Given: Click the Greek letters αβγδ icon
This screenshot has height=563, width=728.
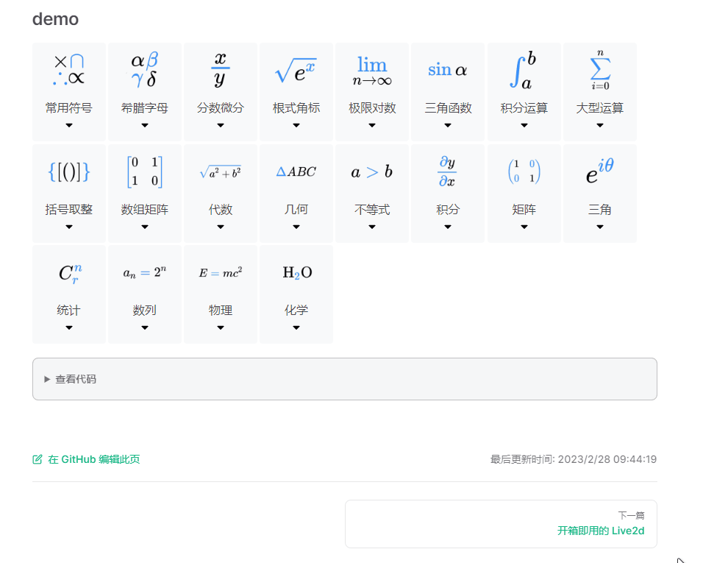Looking at the screenshot, I should point(144,69).
